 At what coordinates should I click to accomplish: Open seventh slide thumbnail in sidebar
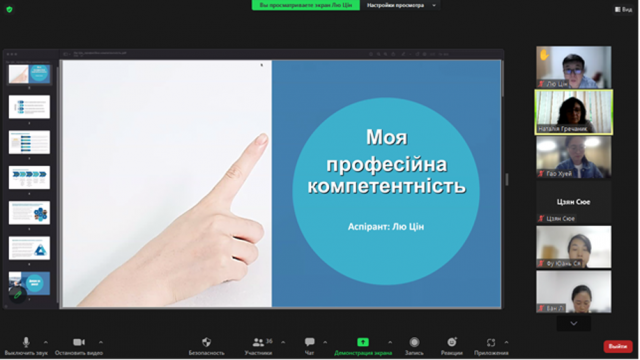click(29, 283)
